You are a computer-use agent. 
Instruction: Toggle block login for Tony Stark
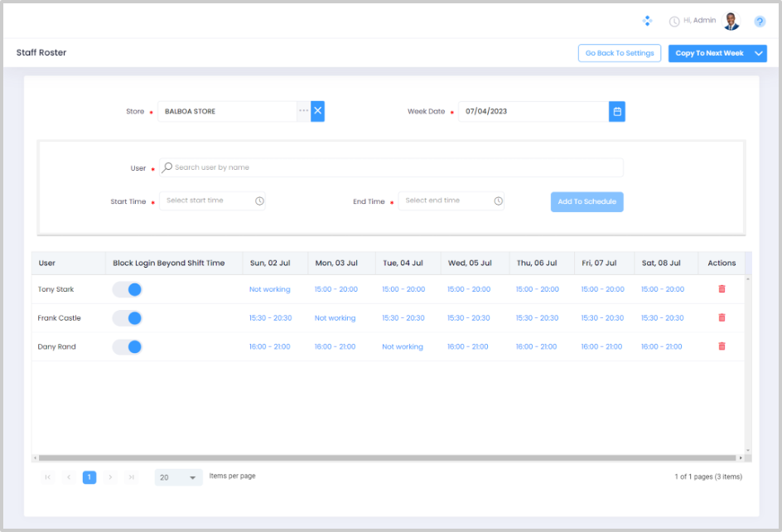click(128, 289)
